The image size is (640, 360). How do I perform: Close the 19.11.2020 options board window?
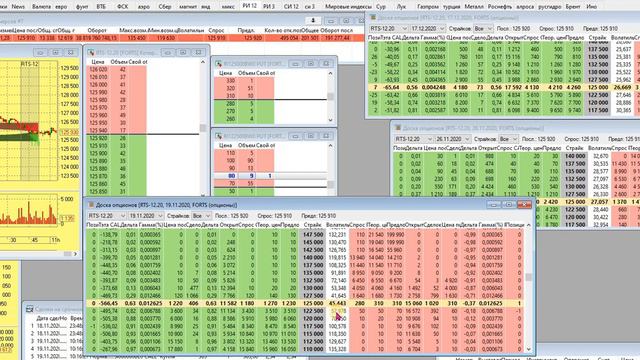(x=524, y=204)
